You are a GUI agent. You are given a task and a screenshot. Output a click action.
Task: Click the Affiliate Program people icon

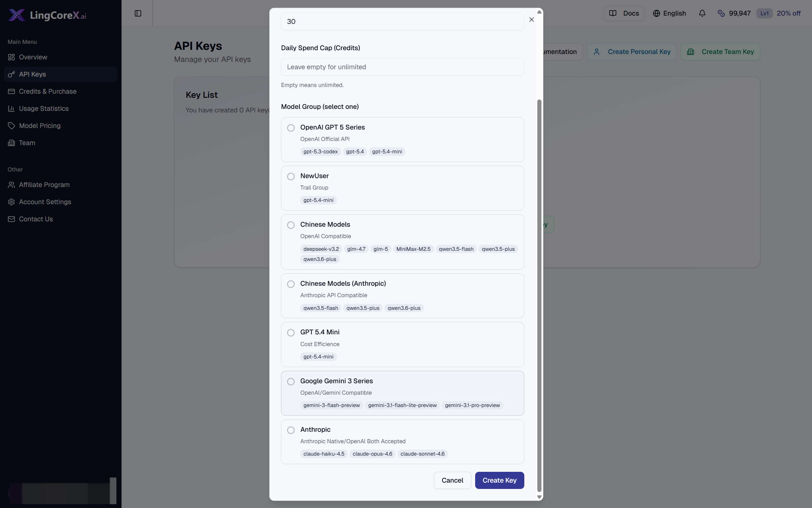(11, 185)
